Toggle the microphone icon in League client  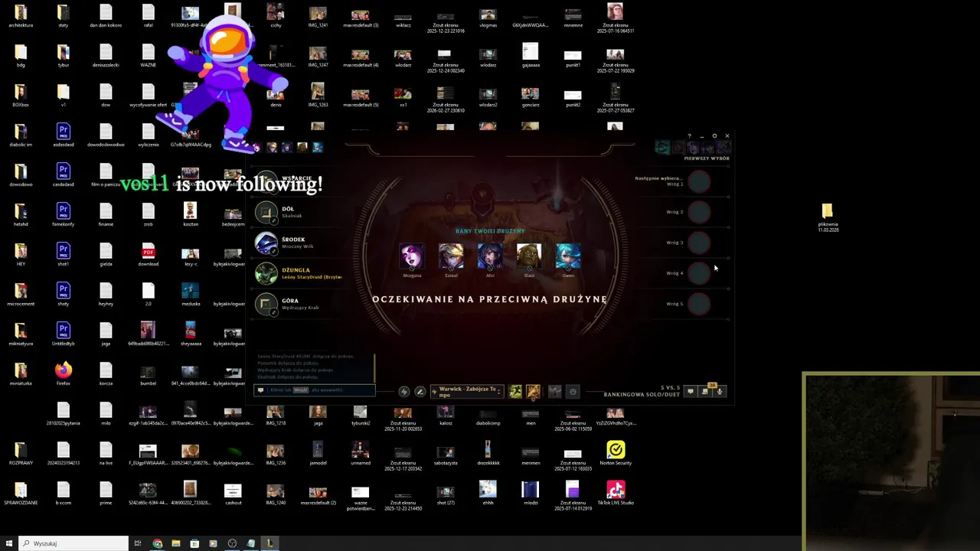(x=720, y=392)
